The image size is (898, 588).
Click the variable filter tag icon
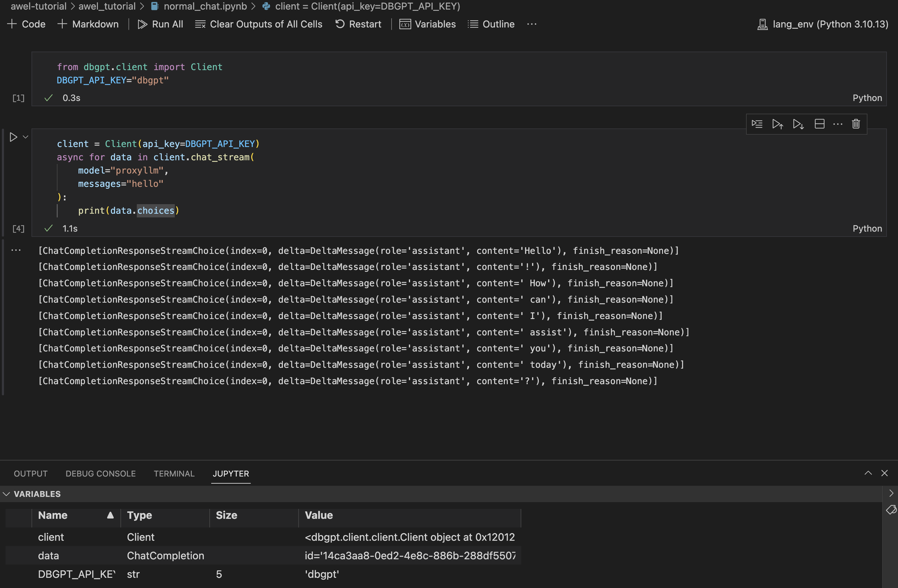[891, 510]
